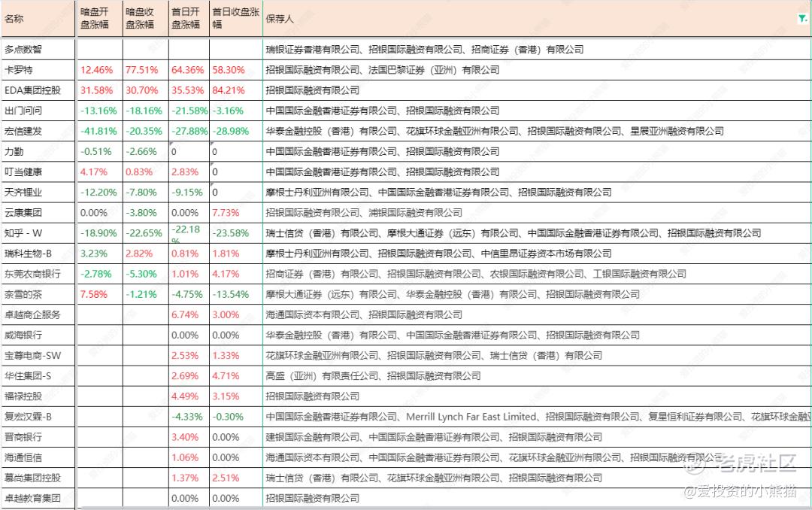Screen dimensions: 812x510
Task: Click the 东莞农商银行 name cell
Action: [39, 274]
